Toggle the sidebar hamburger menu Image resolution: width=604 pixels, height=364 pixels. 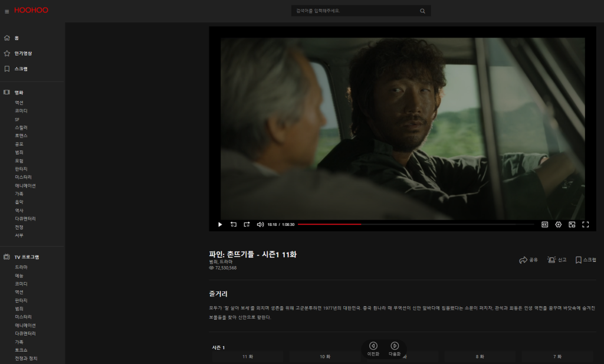[7, 10]
